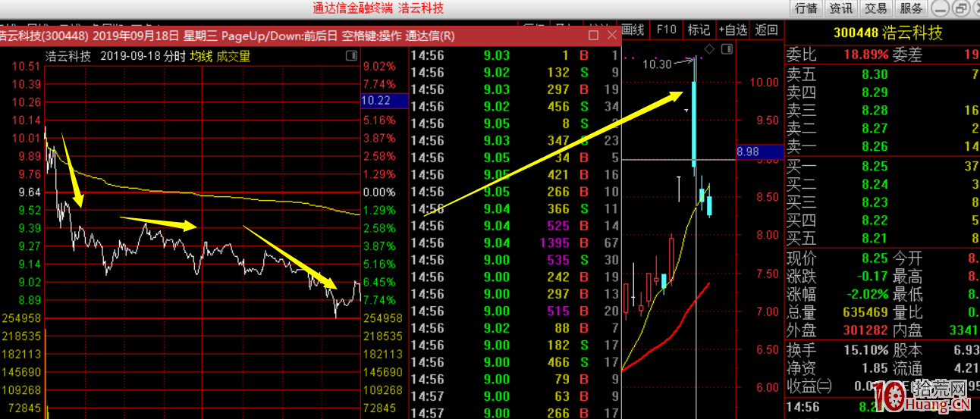Click the 买二 8.24 bid row
The width and height of the screenshot is (980, 419).
(x=882, y=184)
